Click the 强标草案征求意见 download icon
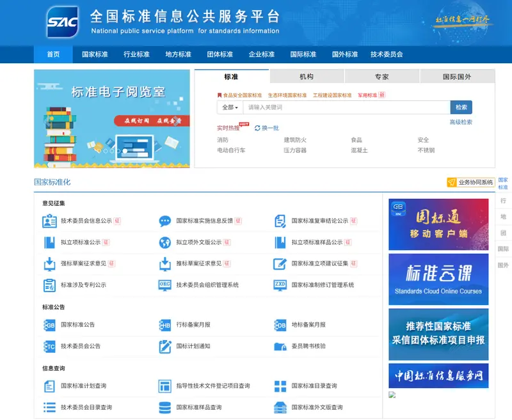The image size is (512, 420). 50,264
